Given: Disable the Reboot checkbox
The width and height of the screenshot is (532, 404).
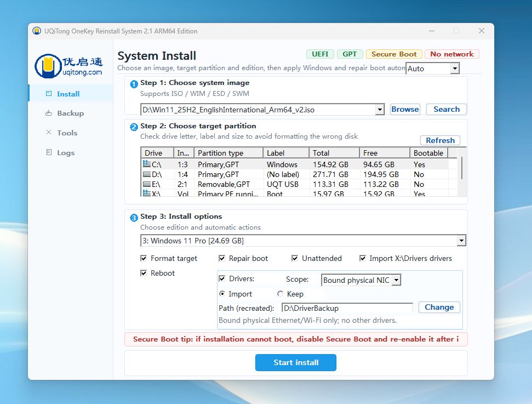Looking at the screenshot, I should 144,273.
